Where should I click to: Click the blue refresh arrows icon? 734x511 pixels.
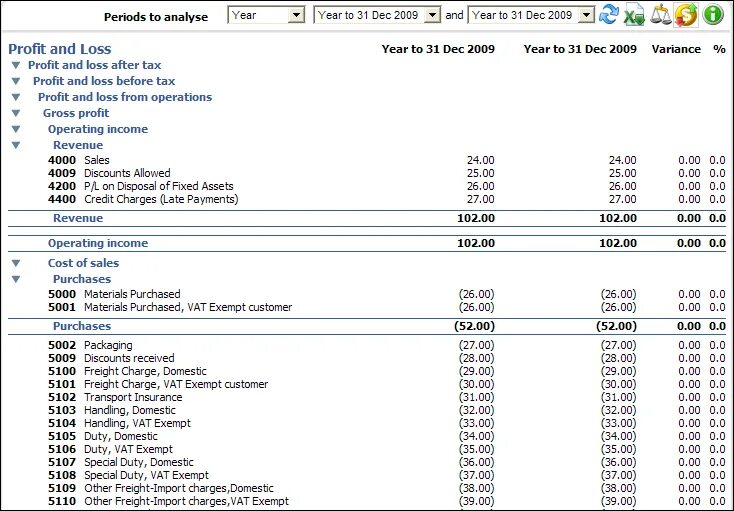[x=609, y=15]
